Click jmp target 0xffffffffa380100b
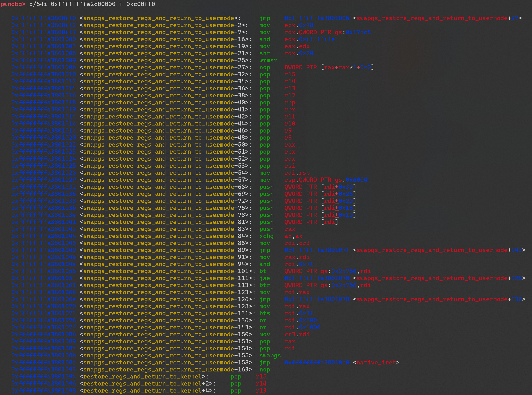Viewport: 532px width, 395px height. click(x=317, y=18)
